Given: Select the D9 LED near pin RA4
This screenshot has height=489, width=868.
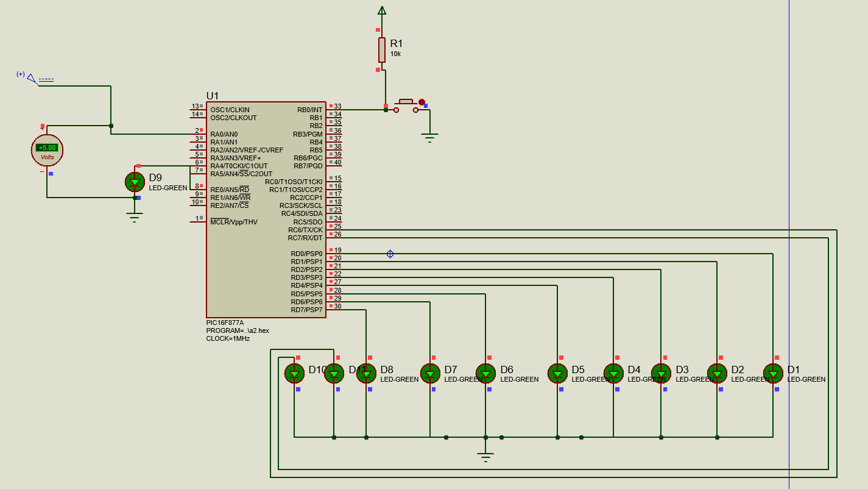Looking at the screenshot, I should tap(135, 182).
